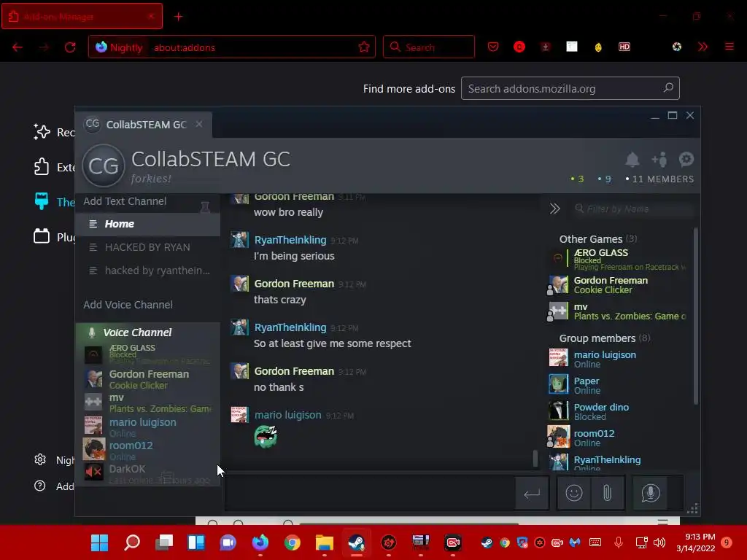This screenshot has height=560, width=747.
Task: Open Themes in Add-ons Manager sidebar
Action: click(x=53, y=202)
